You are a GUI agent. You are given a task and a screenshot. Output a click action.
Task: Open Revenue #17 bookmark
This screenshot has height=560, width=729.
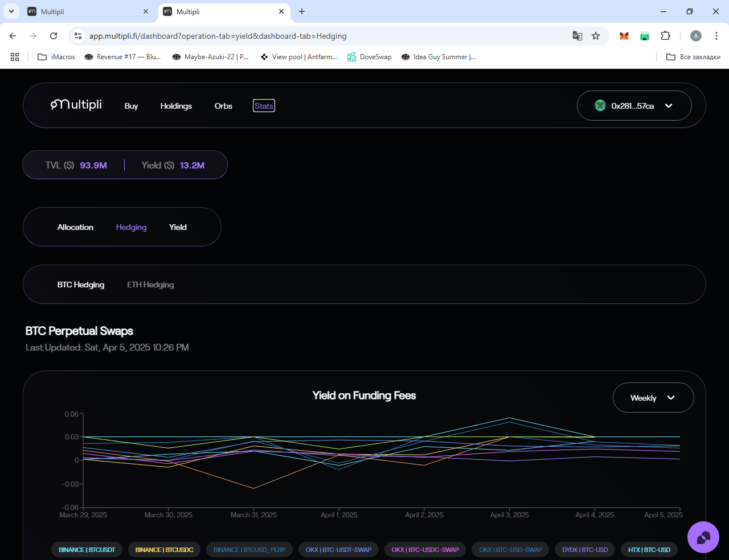click(x=122, y=57)
